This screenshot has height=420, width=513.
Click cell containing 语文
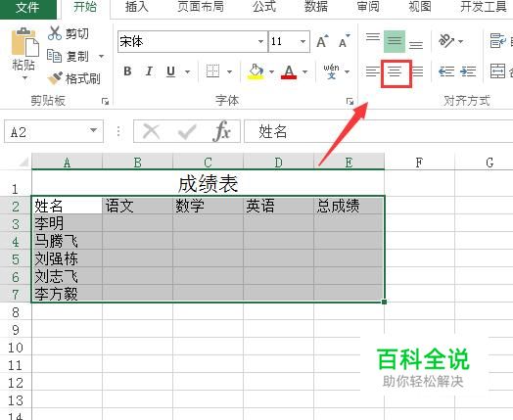tap(137, 206)
